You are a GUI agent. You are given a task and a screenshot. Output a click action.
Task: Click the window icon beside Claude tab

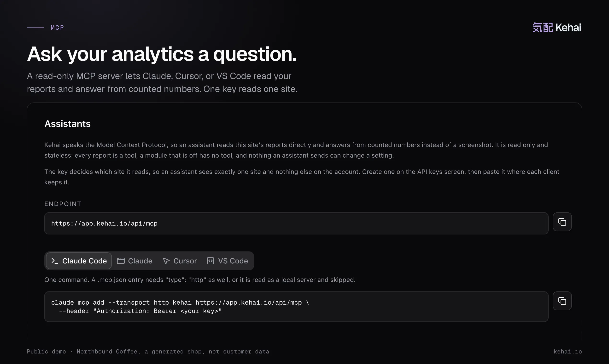(121, 261)
